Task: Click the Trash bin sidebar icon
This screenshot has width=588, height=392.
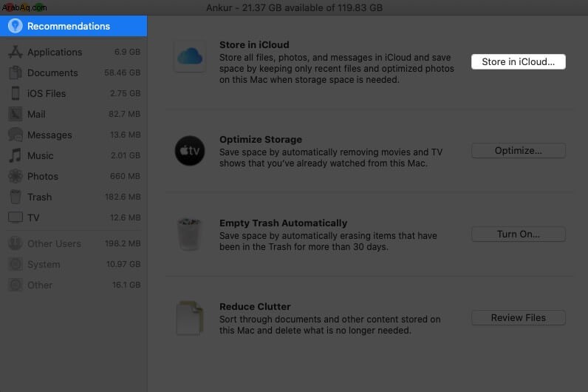Action: (16, 197)
